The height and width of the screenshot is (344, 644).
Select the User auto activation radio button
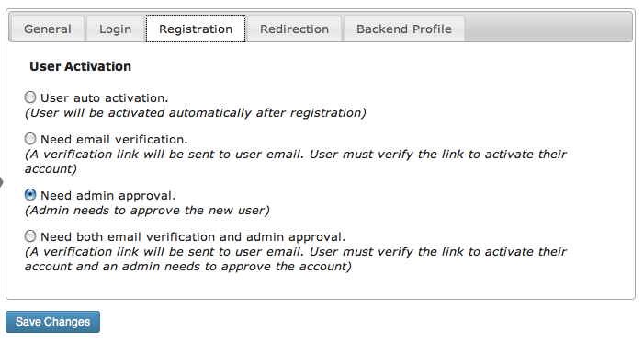pos(30,97)
